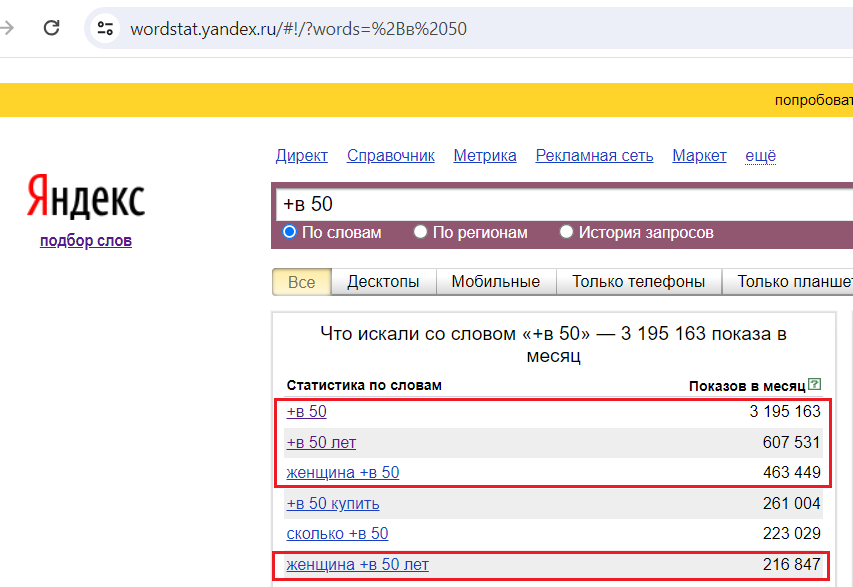Click the Yandex logo
Image resolution: width=853 pixels, height=587 pixels.
(x=86, y=196)
